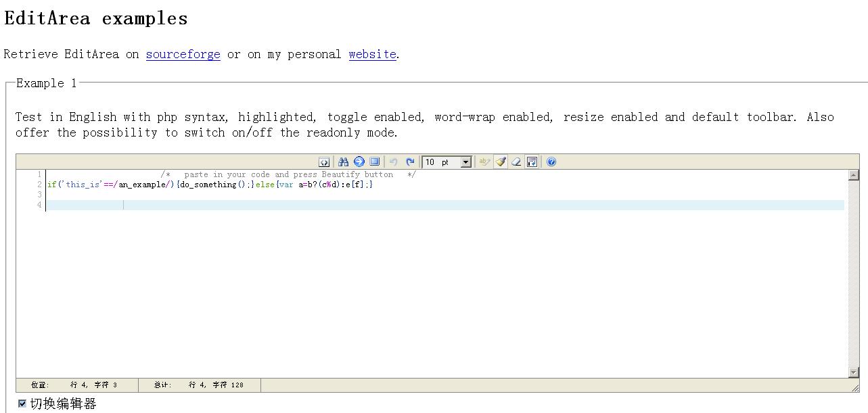Image resolution: width=868 pixels, height=413 pixels.
Task: Open the 10 pt font size dropdown
Action: 447,162
